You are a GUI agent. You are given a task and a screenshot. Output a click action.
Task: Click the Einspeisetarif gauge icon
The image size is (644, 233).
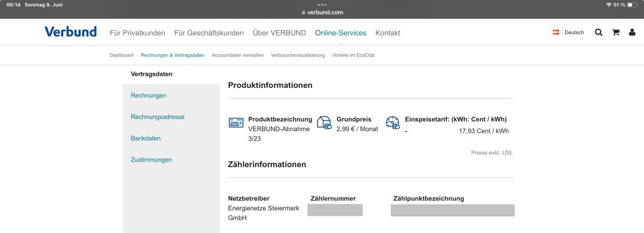tap(392, 123)
